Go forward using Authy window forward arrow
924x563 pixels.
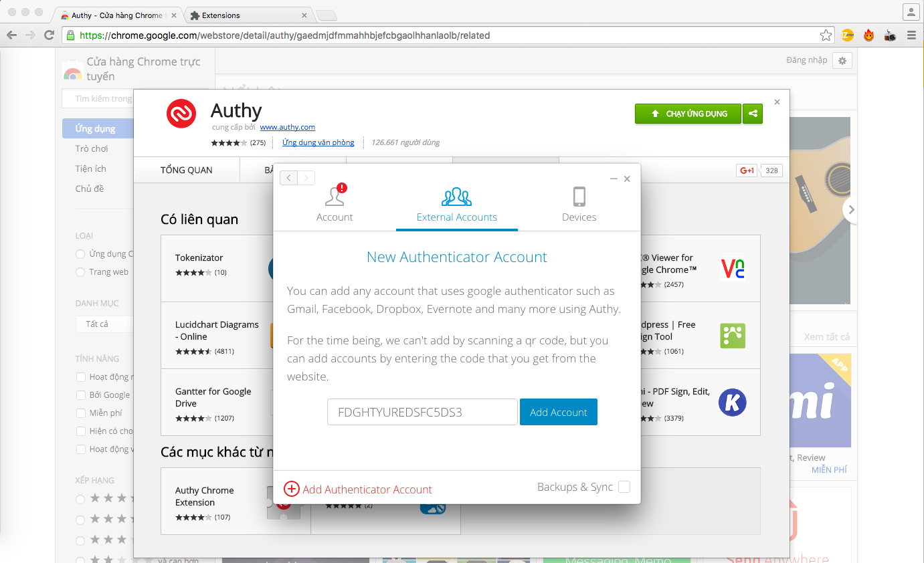(306, 177)
